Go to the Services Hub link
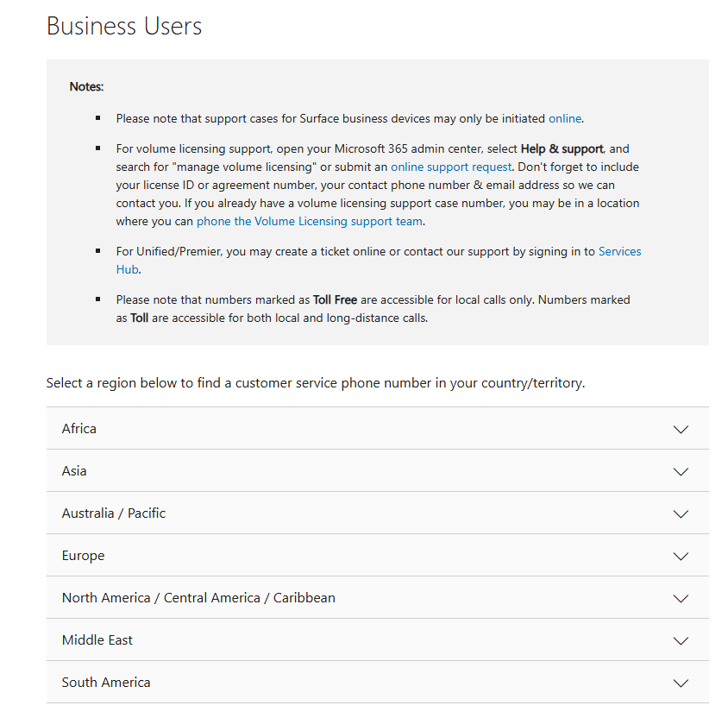The height and width of the screenshot is (718, 728). pyautogui.click(x=619, y=251)
